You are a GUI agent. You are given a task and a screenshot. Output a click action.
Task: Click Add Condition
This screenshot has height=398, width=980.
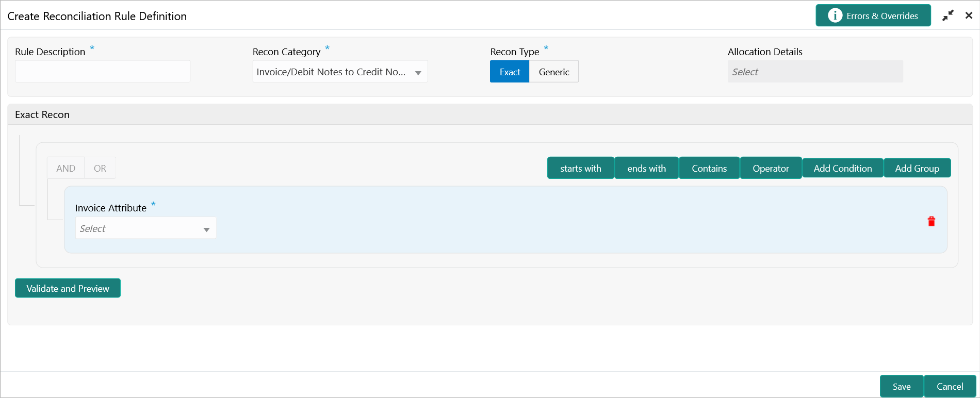pyautogui.click(x=843, y=168)
